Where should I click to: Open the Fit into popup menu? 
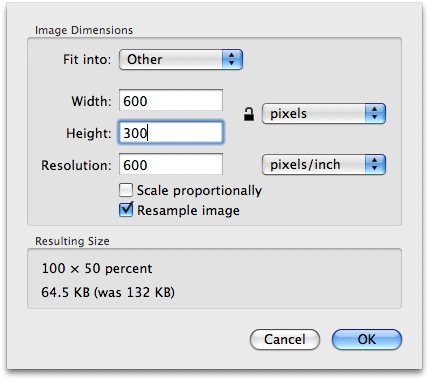(x=181, y=60)
